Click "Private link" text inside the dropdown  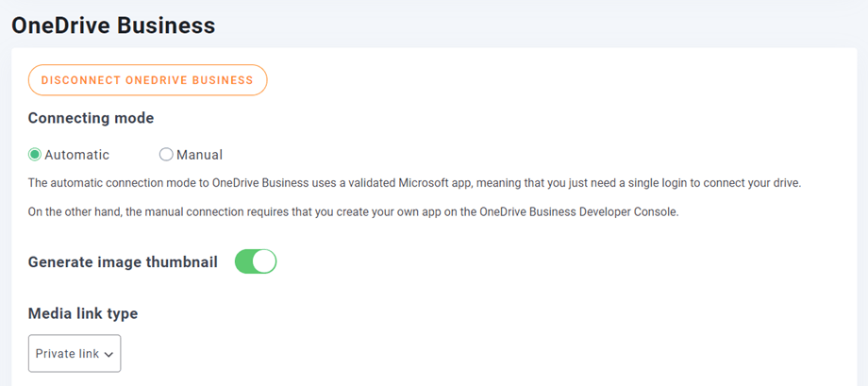pos(67,354)
